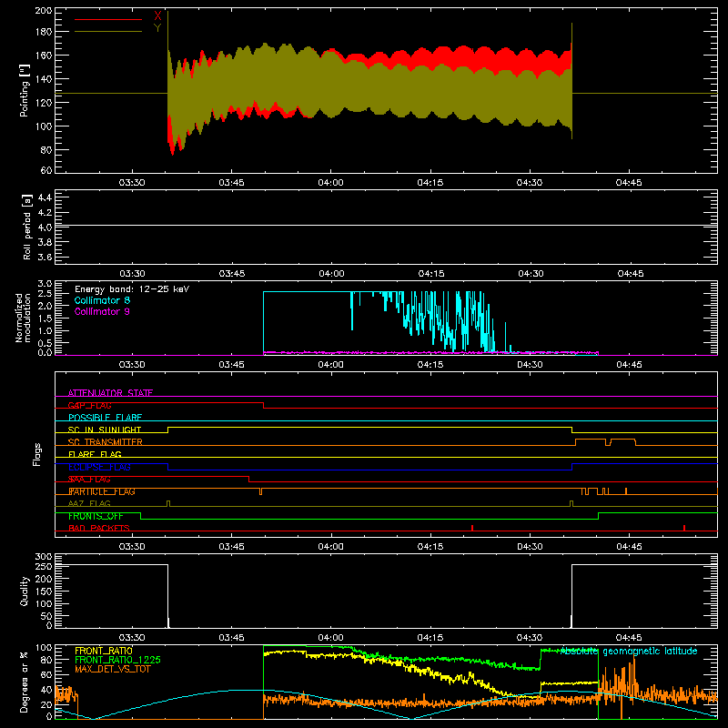Click the Flags panel axis title

pos(37,454)
